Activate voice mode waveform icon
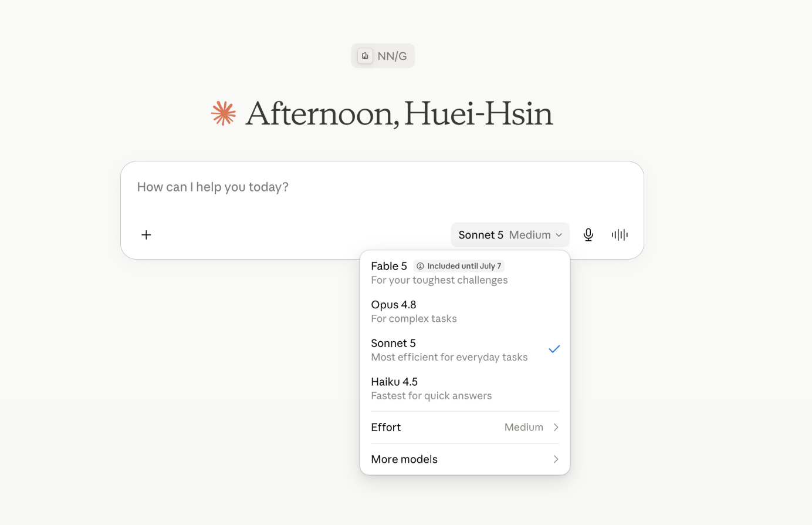Image resolution: width=812 pixels, height=525 pixels. pos(620,235)
